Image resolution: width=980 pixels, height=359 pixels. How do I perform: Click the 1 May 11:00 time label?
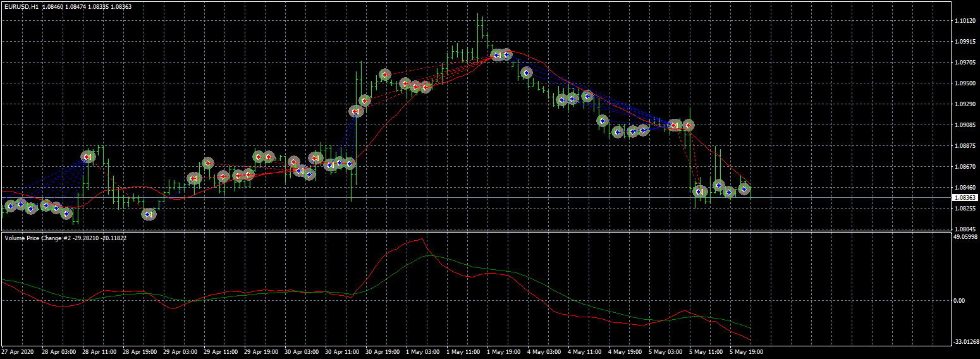[x=463, y=351]
